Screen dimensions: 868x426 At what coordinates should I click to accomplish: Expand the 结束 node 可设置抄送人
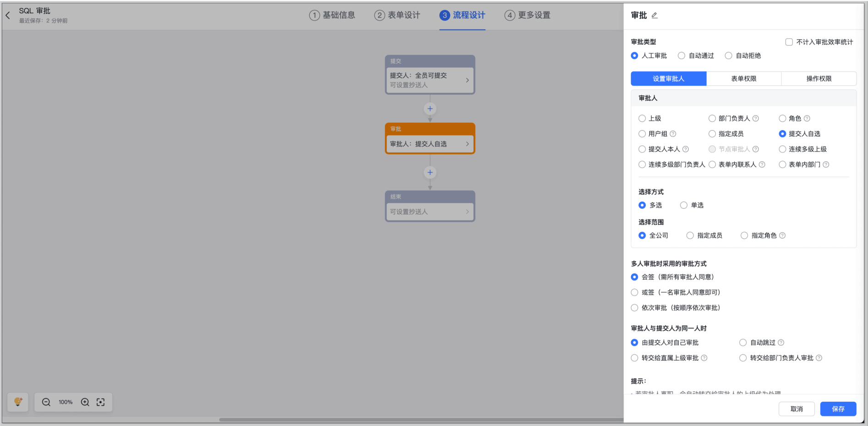(x=467, y=212)
